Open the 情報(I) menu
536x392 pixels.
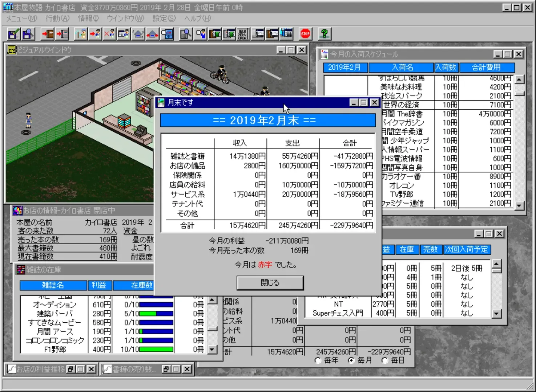88,18
